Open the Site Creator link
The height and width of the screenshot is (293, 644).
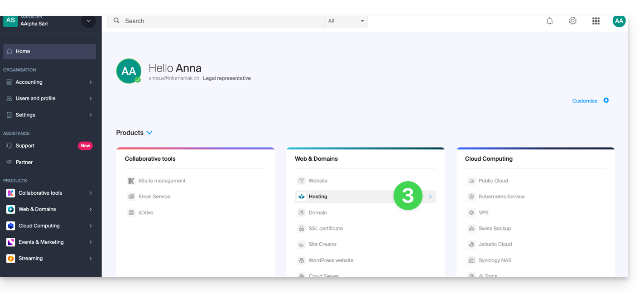(x=322, y=245)
